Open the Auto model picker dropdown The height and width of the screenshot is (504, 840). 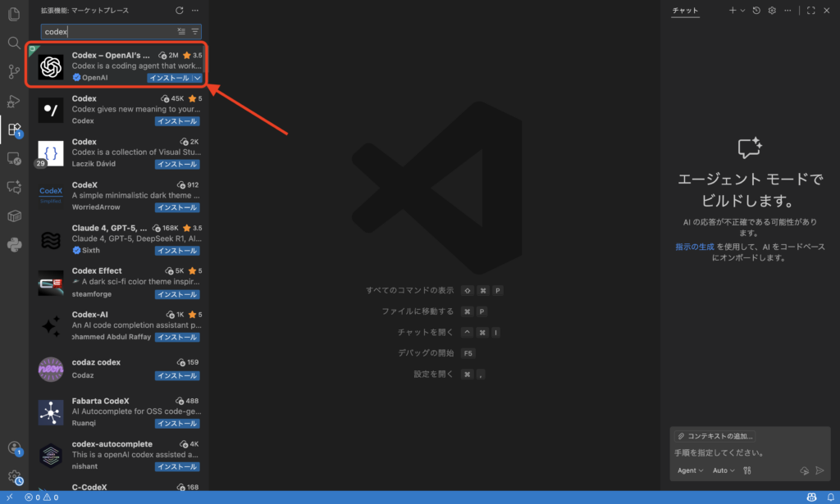pyautogui.click(x=724, y=470)
